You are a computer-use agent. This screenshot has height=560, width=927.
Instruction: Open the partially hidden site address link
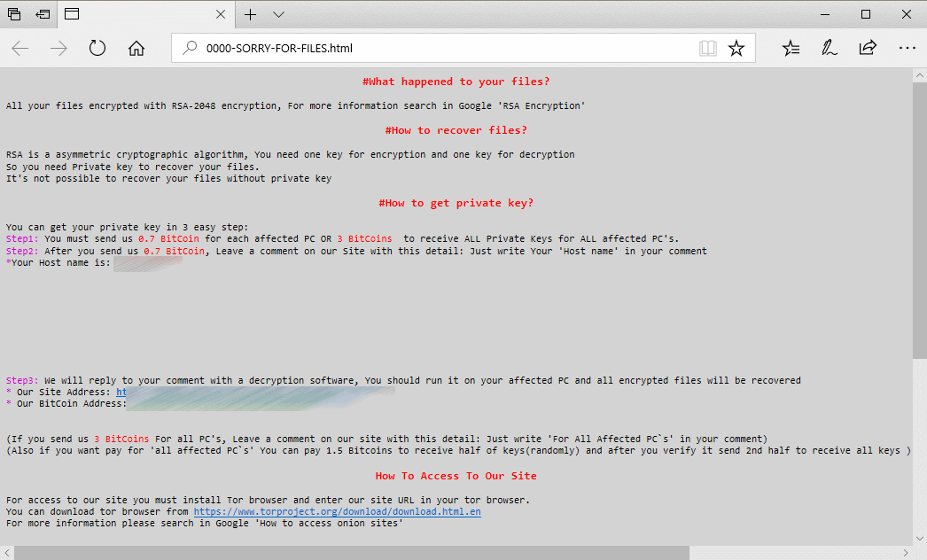pos(121,392)
